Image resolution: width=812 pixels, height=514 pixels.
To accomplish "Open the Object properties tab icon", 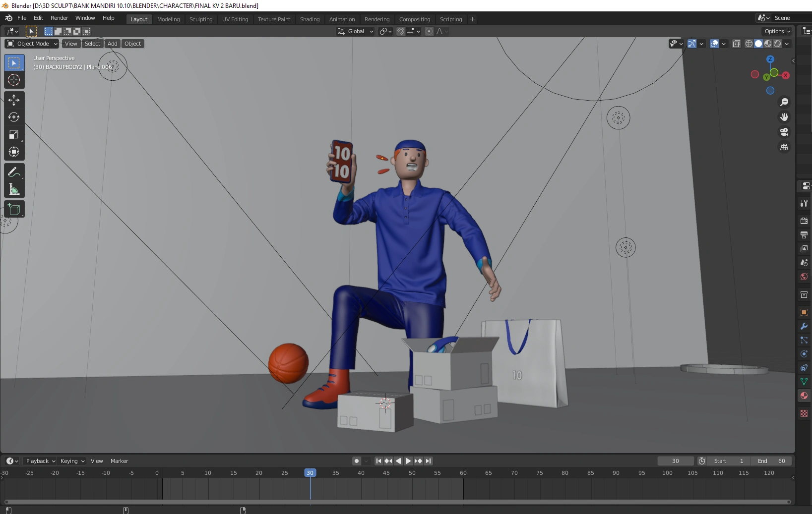I will 804,312.
